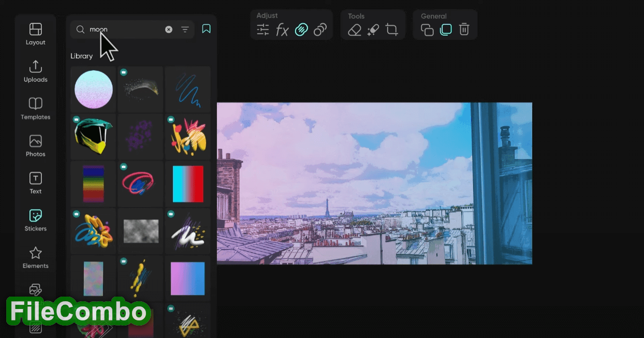The image size is (644, 338).
Task: Open the Text tool panel
Action: (x=35, y=183)
